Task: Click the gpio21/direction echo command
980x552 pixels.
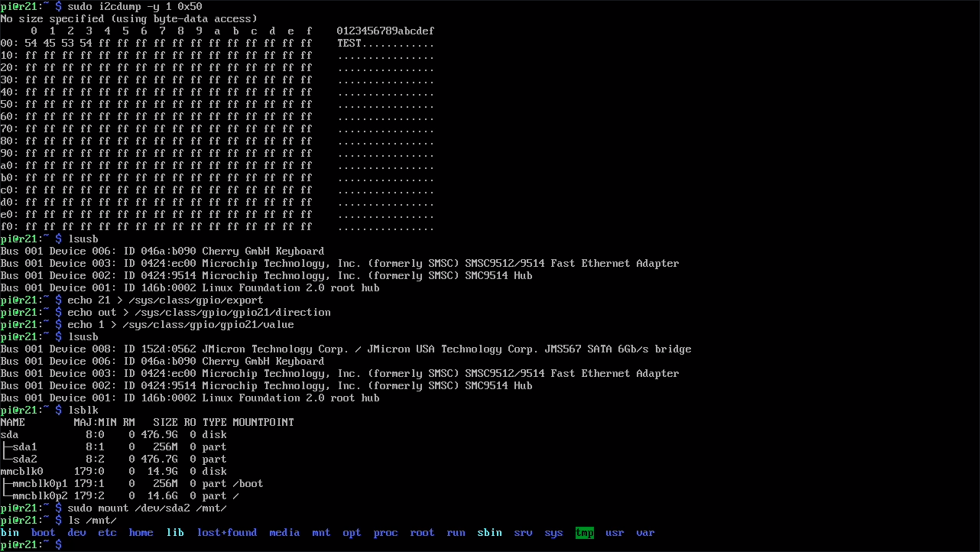Action: coord(199,313)
